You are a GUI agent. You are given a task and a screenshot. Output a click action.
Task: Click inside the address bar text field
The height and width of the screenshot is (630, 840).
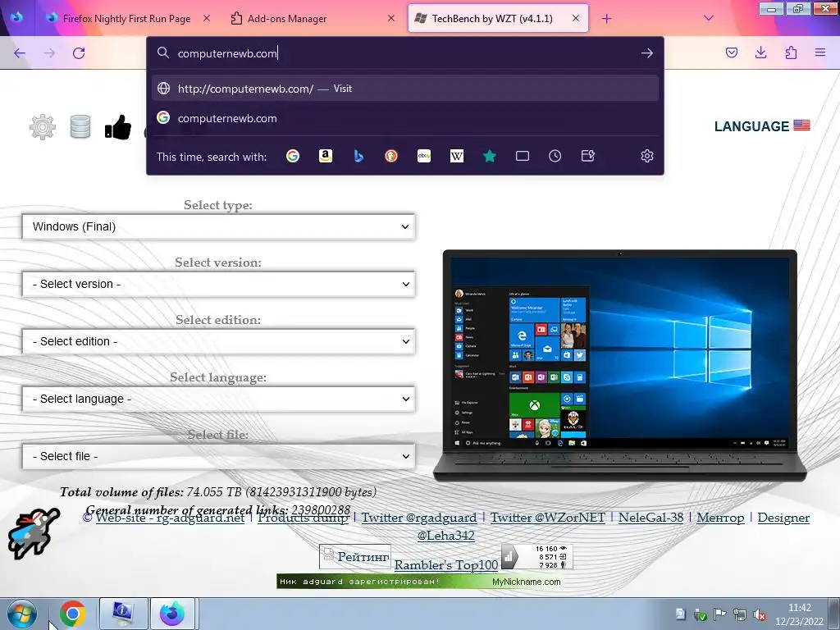pos(404,53)
